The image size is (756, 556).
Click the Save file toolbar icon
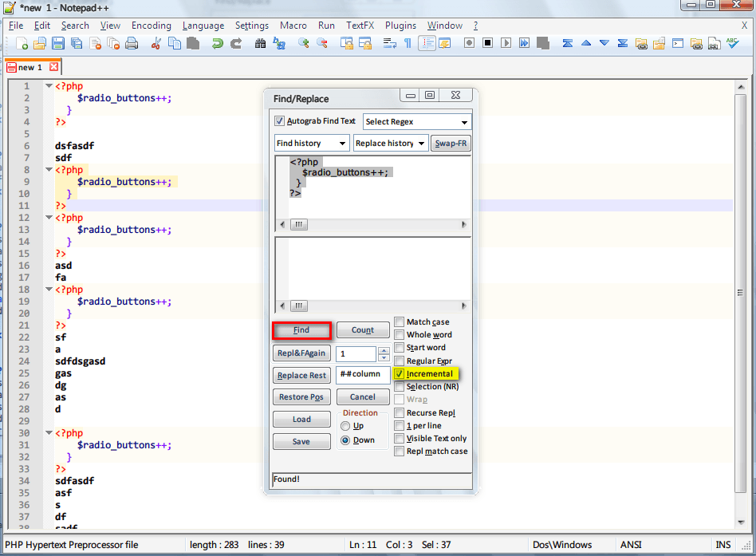point(58,43)
